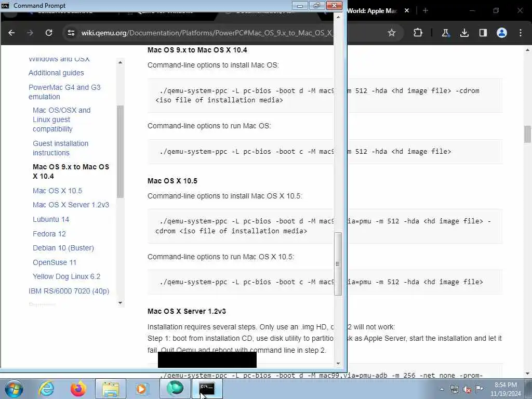Toggle the browser side panel
This screenshot has width=532, height=399.
tap(483, 33)
